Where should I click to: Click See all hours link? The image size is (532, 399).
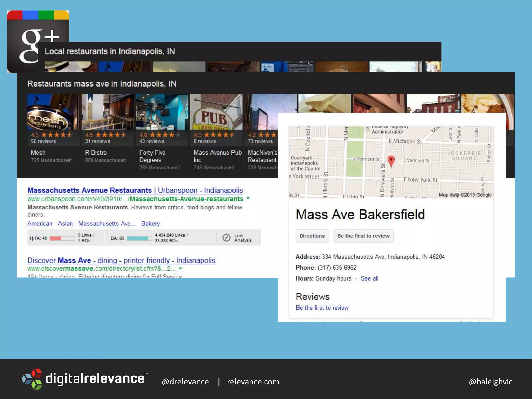(x=369, y=278)
